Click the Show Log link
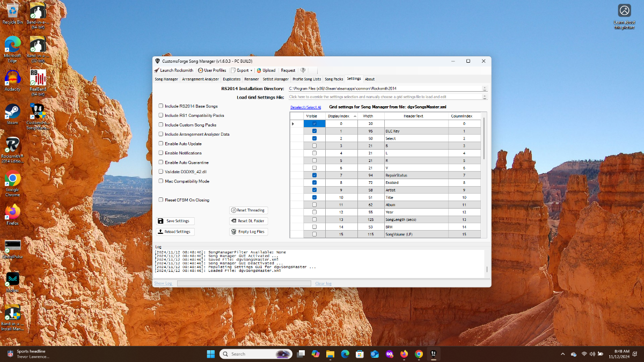 pyautogui.click(x=163, y=283)
